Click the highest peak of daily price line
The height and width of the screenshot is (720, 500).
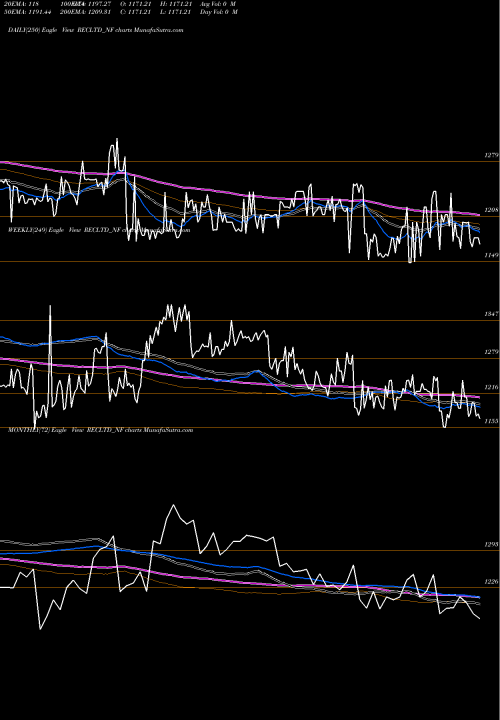pyautogui.click(x=117, y=140)
